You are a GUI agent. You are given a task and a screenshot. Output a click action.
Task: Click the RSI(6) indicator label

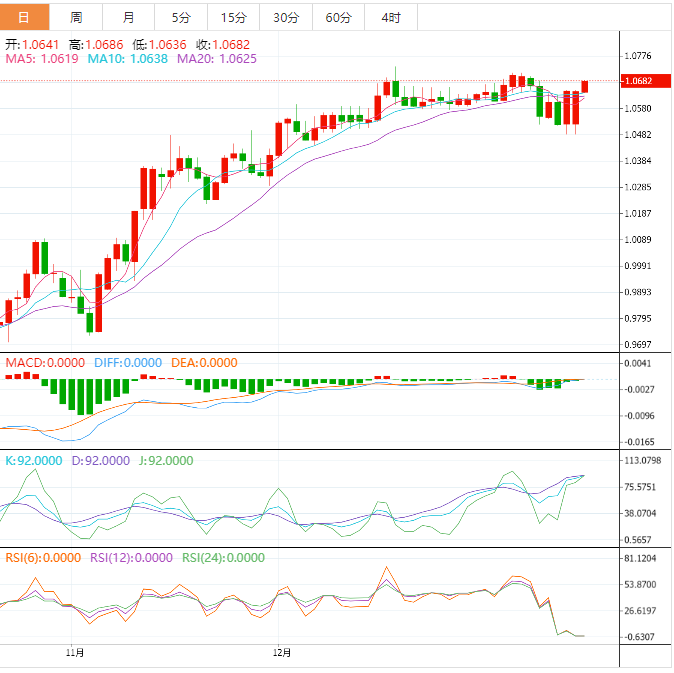(42, 558)
